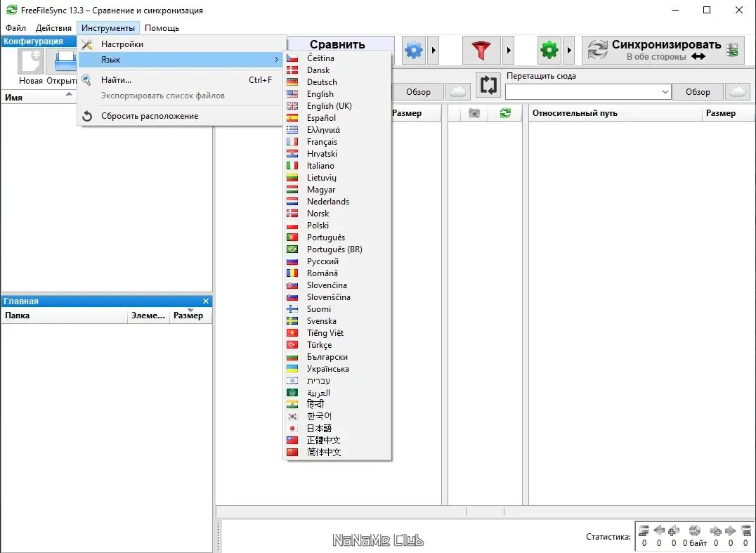Select the Czech flag icon for Čeština
The width and height of the screenshot is (756, 553).
tap(292, 58)
